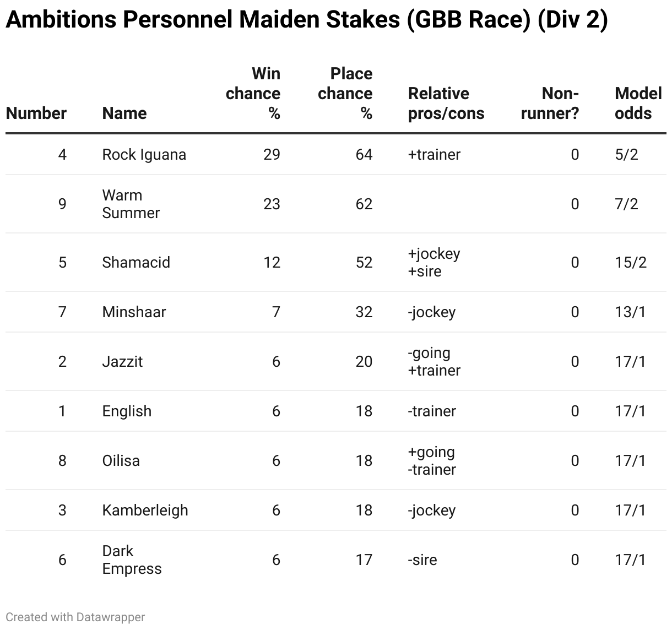Click the Name column header
Screen dimensions: 672x630
124,113
